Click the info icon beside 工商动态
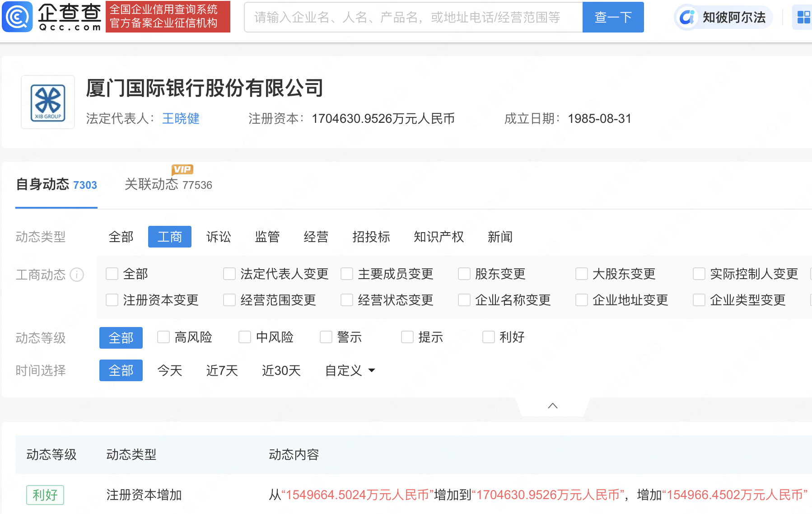This screenshot has height=514, width=812. coord(77,275)
